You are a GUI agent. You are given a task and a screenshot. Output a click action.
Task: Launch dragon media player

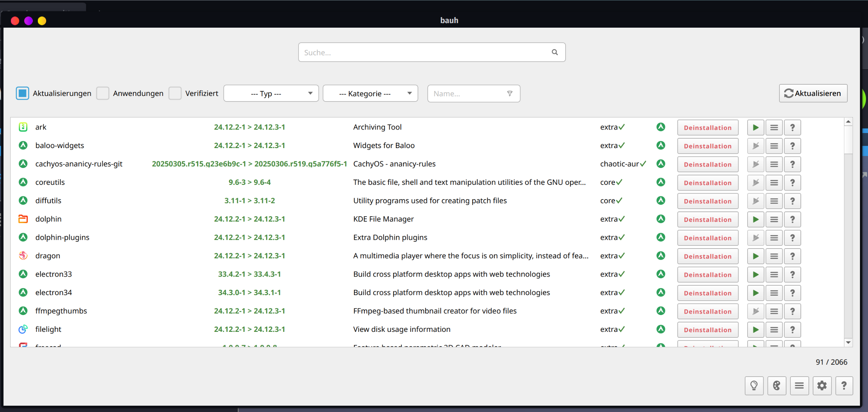coord(756,256)
